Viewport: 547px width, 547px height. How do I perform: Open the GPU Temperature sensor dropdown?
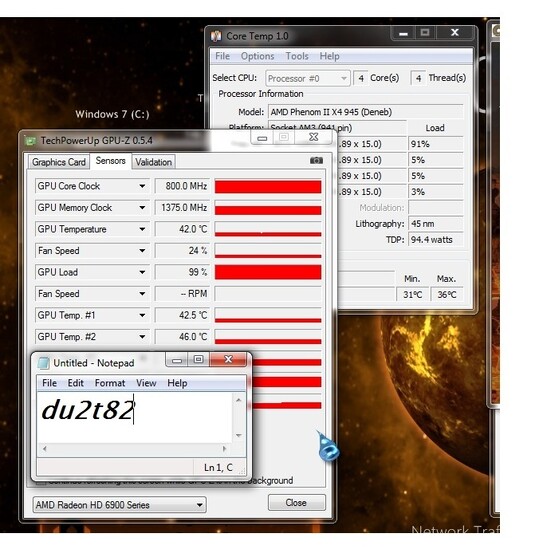142,229
